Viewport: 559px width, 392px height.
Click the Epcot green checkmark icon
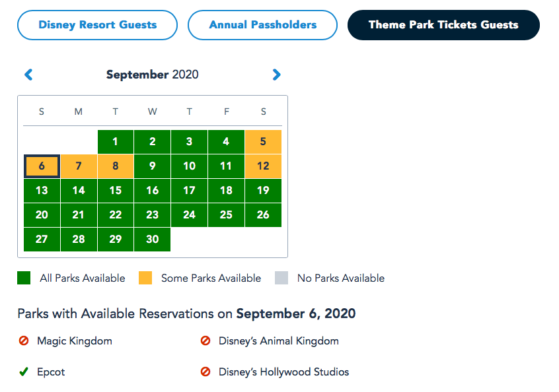pos(24,372)
